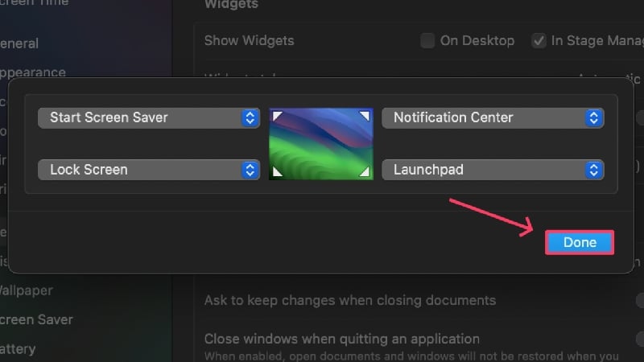644x362 pixels.
Task: Click the up-down arrows beside Notification Center
Action: pos(594,117)
